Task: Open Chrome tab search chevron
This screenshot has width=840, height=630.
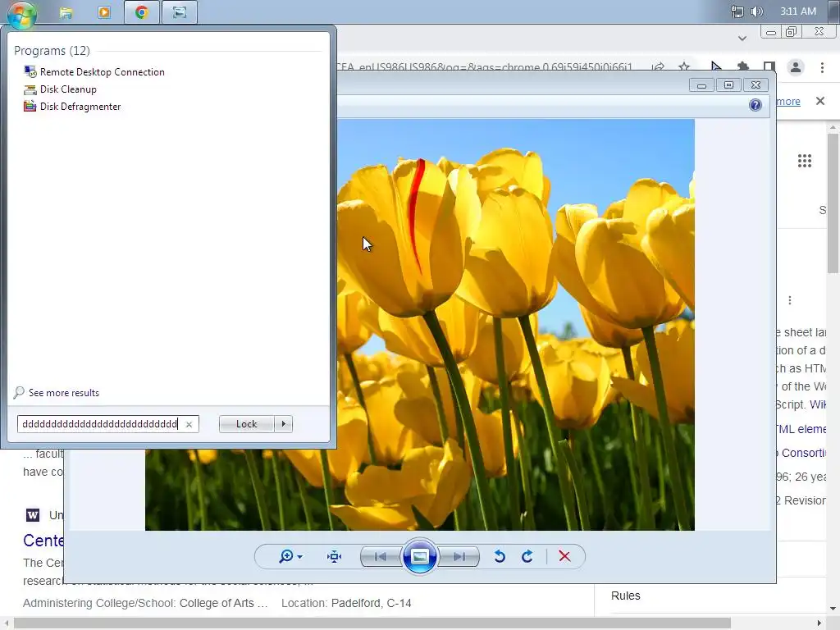Action: coord(742,38)
